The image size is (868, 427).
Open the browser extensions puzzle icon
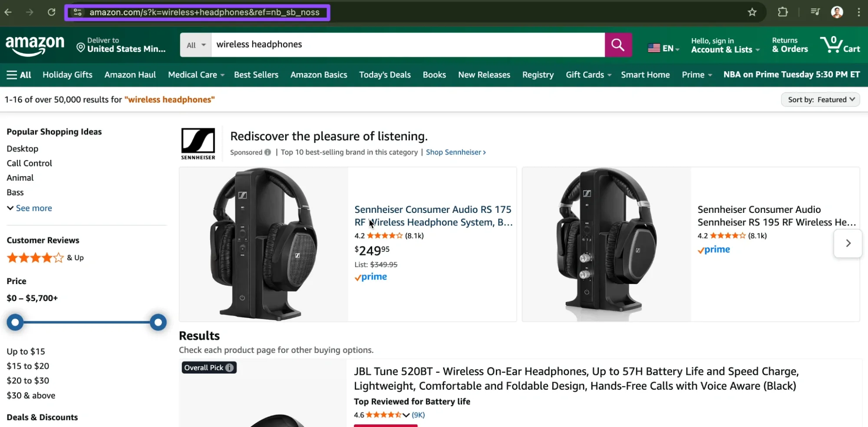pyautogui.click(x=782, y=12)
